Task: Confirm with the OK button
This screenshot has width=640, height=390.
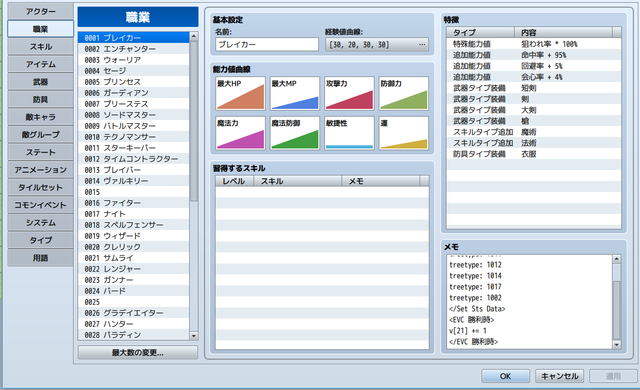Action: click(x=505, y=376)
